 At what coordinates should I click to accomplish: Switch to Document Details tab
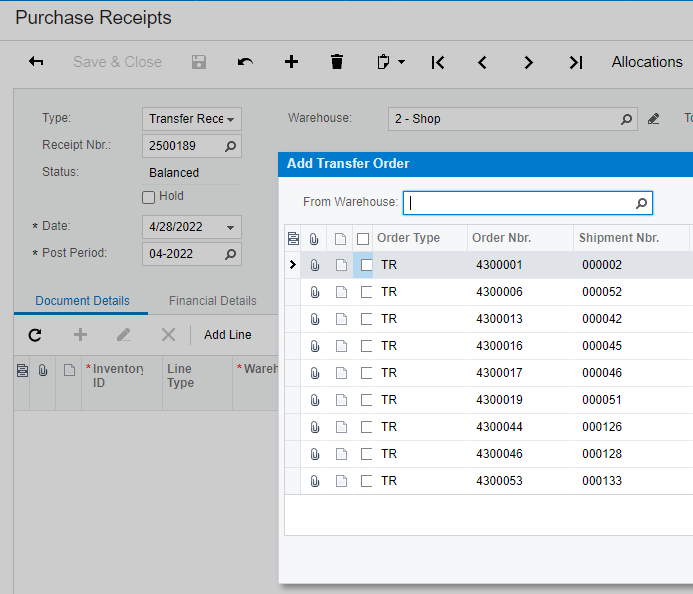click(82, 301)
